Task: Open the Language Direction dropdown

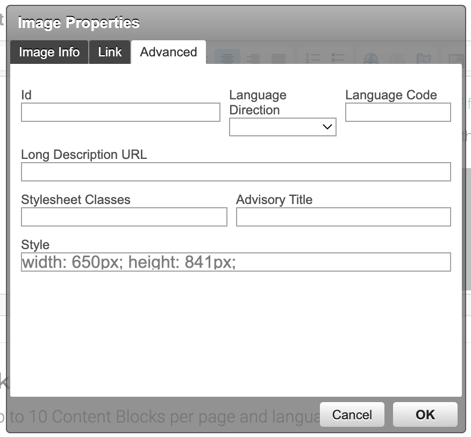Action: point(283,127)
